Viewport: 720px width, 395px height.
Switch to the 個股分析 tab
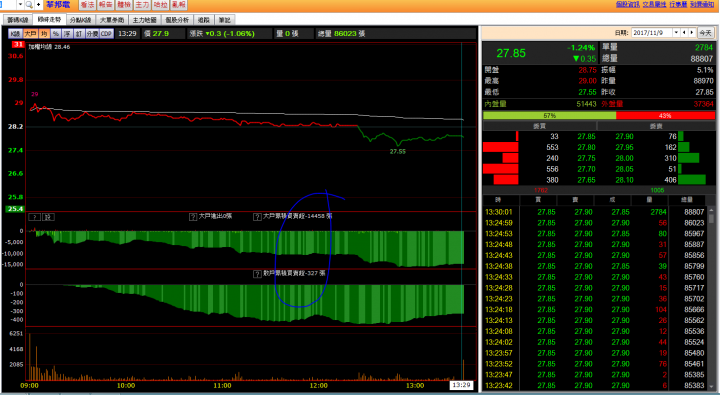pyautogui.click(x=177, y=20)
